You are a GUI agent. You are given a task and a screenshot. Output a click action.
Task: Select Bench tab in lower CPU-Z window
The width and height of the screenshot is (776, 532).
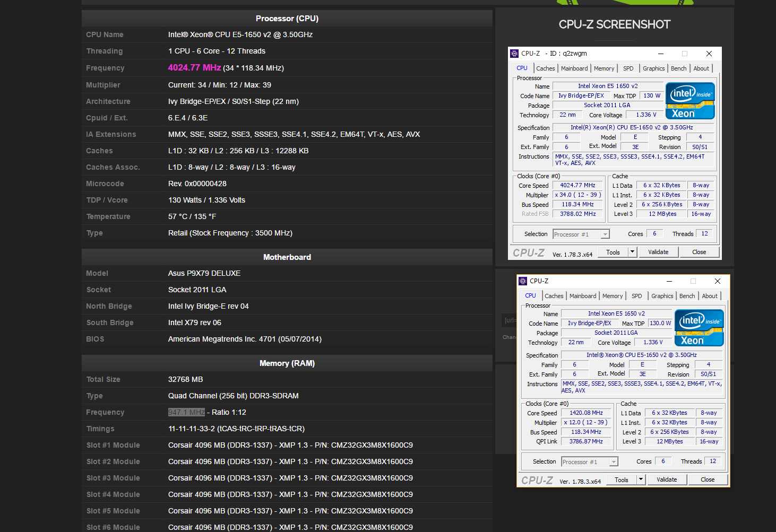coord(687,296)
